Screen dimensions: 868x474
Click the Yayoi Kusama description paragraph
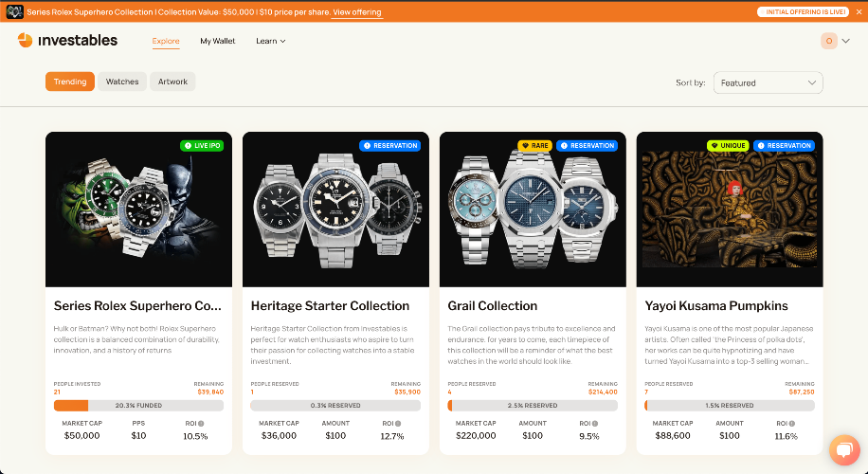(x=729, y=345)
